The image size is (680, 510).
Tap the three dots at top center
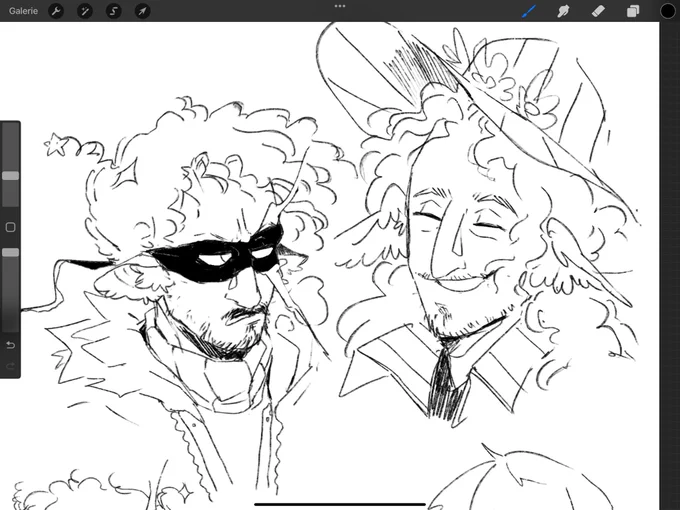pos(340,6)
